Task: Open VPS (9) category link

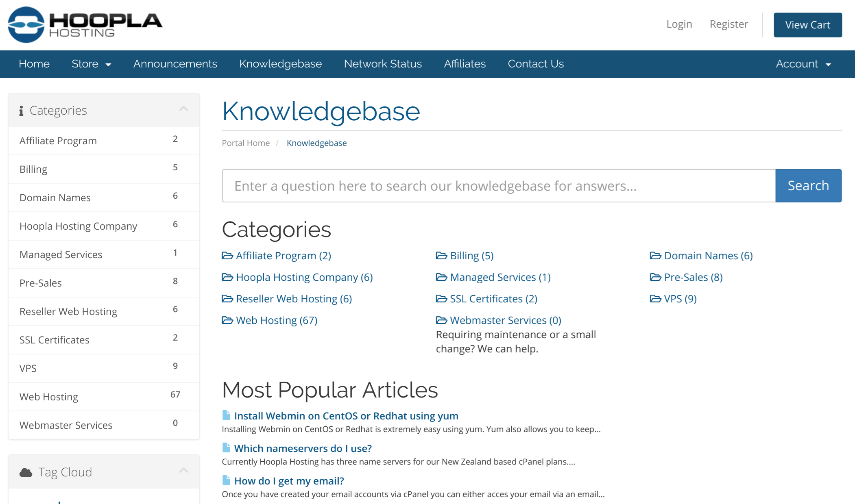Action: coord(680,299)
